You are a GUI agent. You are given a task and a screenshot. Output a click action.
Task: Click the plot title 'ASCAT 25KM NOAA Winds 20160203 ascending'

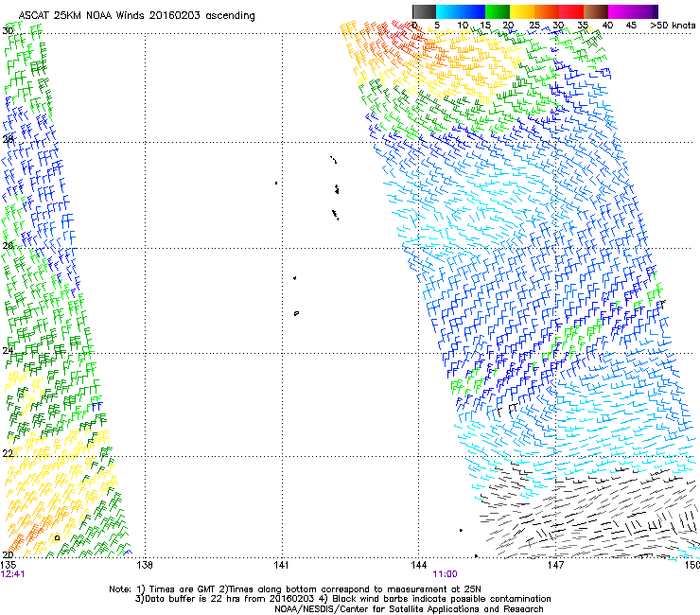(x=136, y=16)
